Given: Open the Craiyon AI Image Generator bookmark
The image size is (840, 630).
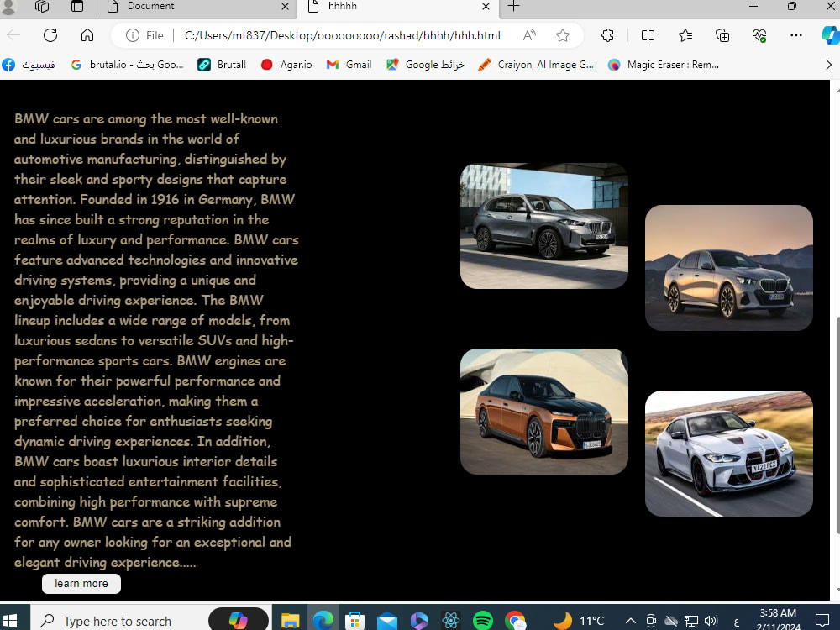Looking at the screenshot, I should point(536,65).
